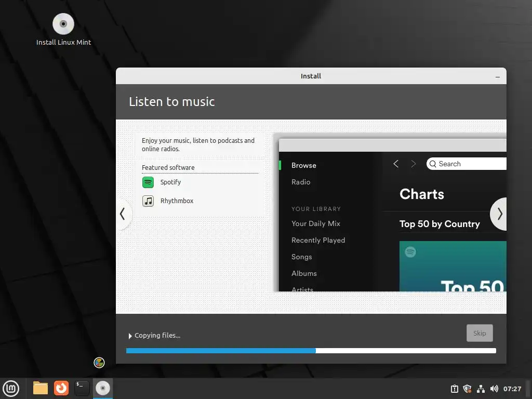This screenshot has width=532, height=399.
Task: Click the Search field in Spotify screenshot
Action: click(x=466, y=164)
